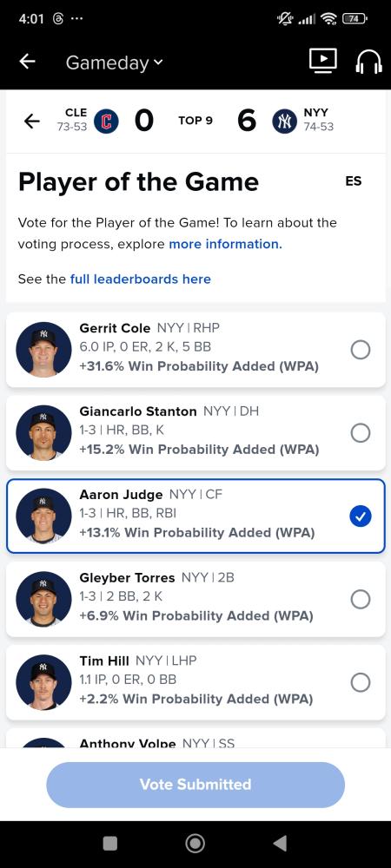Viewport: 391px width, 868px height.
Task: Tap the Android home circle button
Action: point(195,843)
